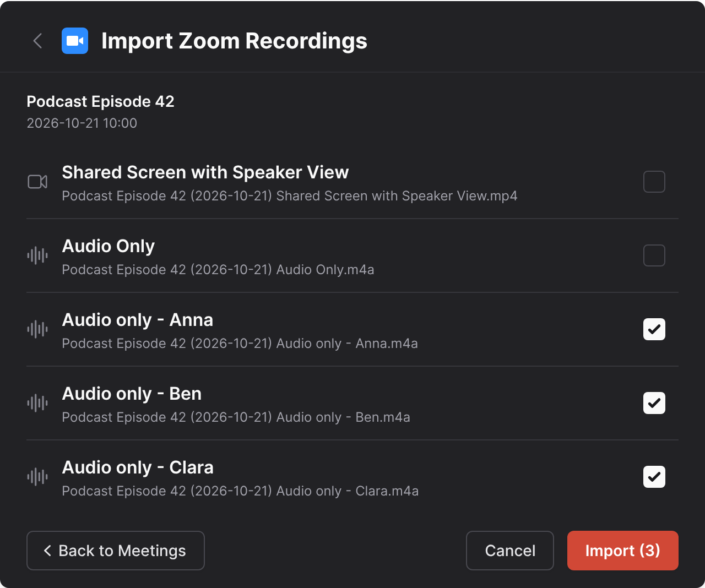Untick the Audio only - Clara checkbox
Viewport: 705px width, 588px height.
click(x=654, y=477)
